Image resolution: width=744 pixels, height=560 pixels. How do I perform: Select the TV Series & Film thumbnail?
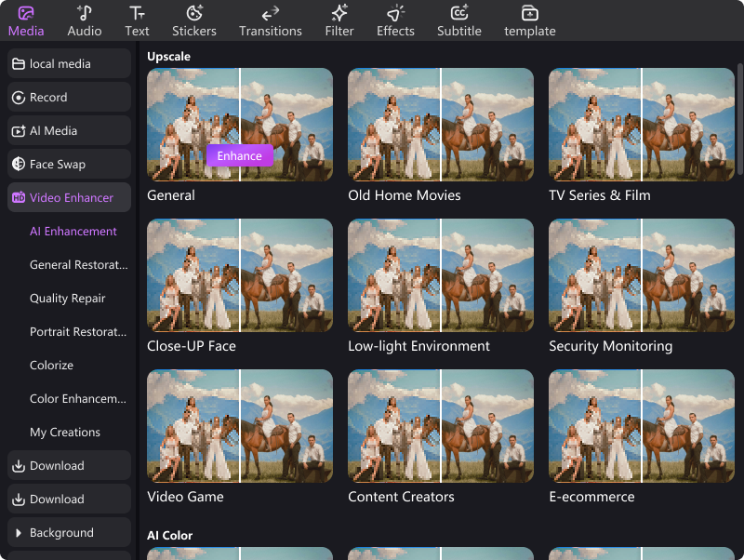point(642,125)
